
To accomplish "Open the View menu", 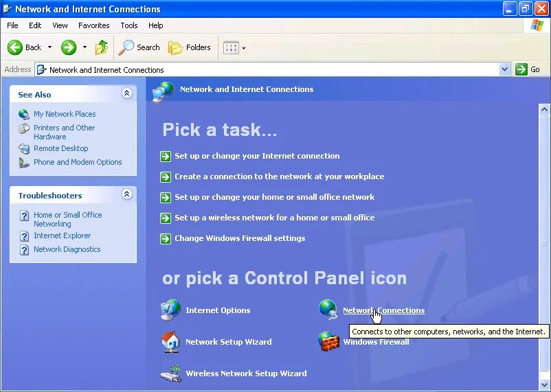I will pos(60,25).
